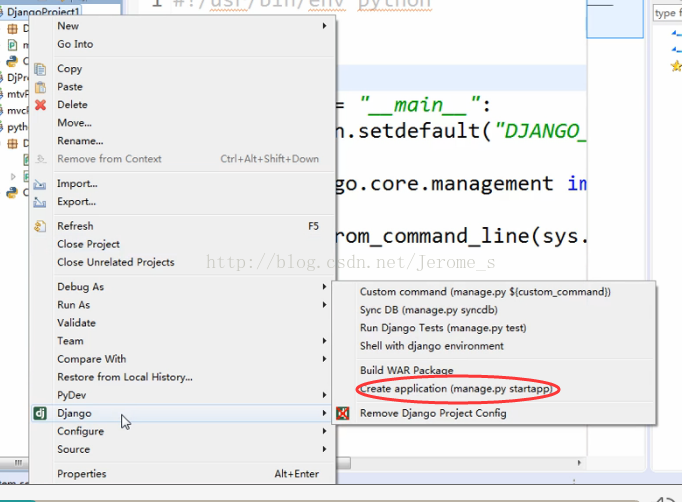Click the Copy icon in context menu
Screen dimensions: 682x502
pyautogui.click(x=40, y=69)
